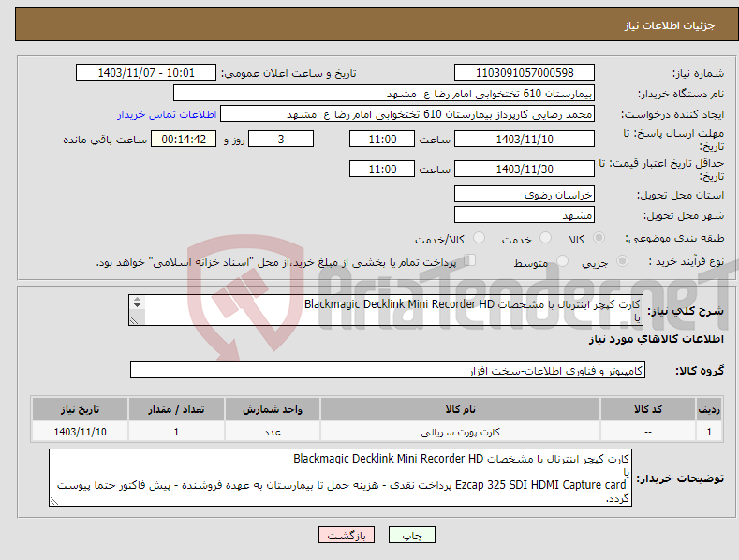The image size is (739, 560).
Task: Toggle the اسناد خزانه اسلامی payment checkbox
Action: (470, 260)
